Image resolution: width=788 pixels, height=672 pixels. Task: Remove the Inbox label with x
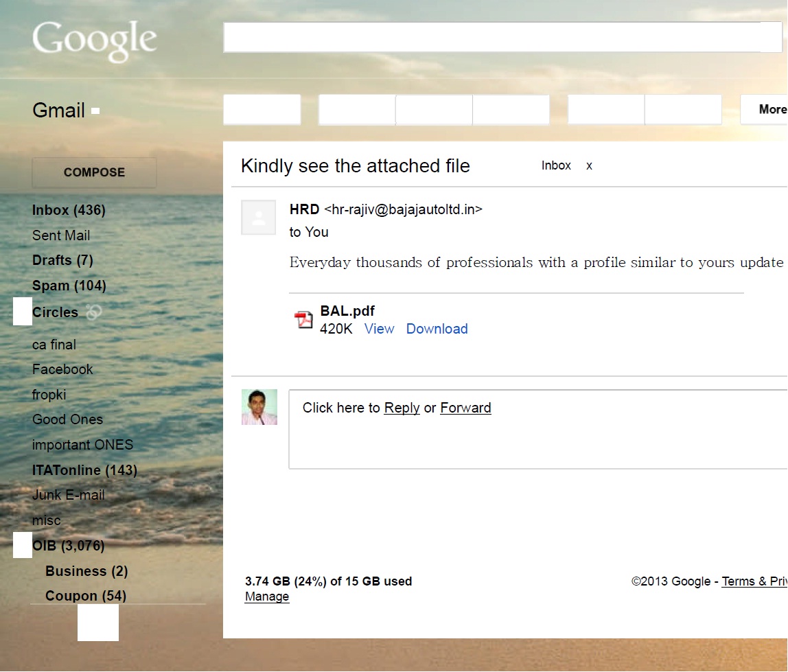[x=589, y=166]
